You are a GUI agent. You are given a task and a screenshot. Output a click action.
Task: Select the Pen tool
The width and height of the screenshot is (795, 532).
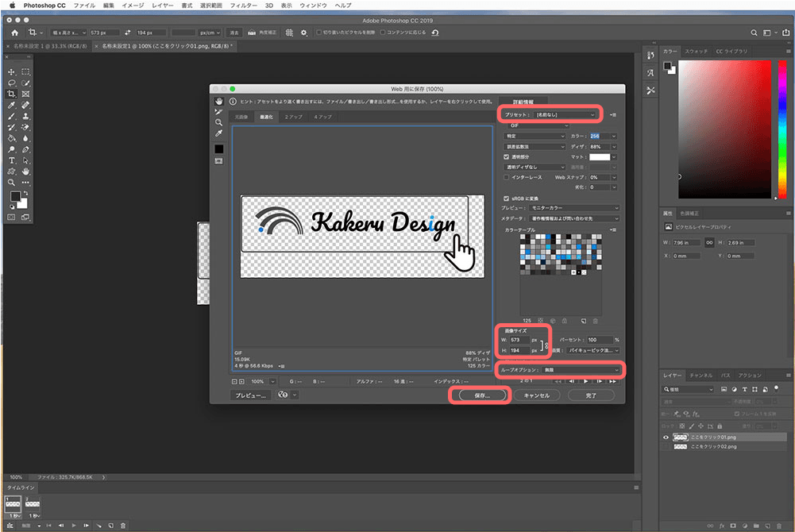[26, 149]
